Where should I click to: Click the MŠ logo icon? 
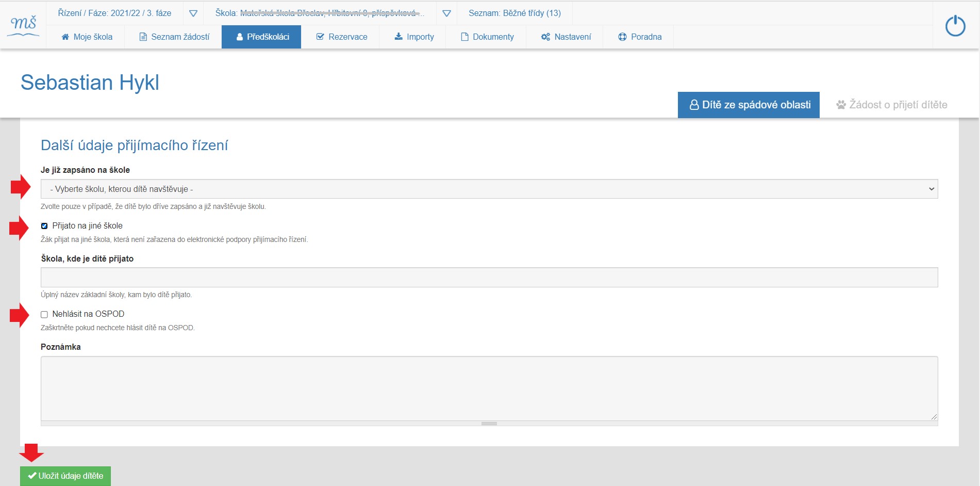pyautogui.click(x=24, y=25)
